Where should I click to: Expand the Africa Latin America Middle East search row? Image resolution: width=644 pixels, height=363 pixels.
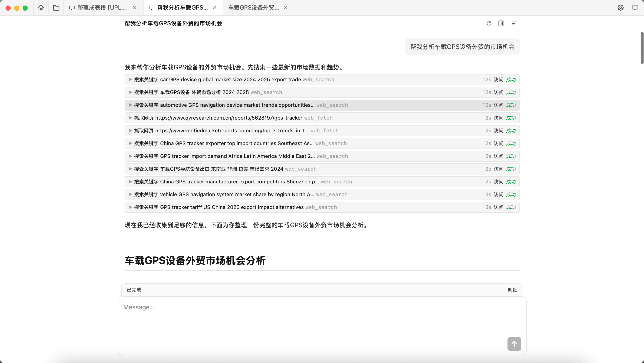(322, 156)
